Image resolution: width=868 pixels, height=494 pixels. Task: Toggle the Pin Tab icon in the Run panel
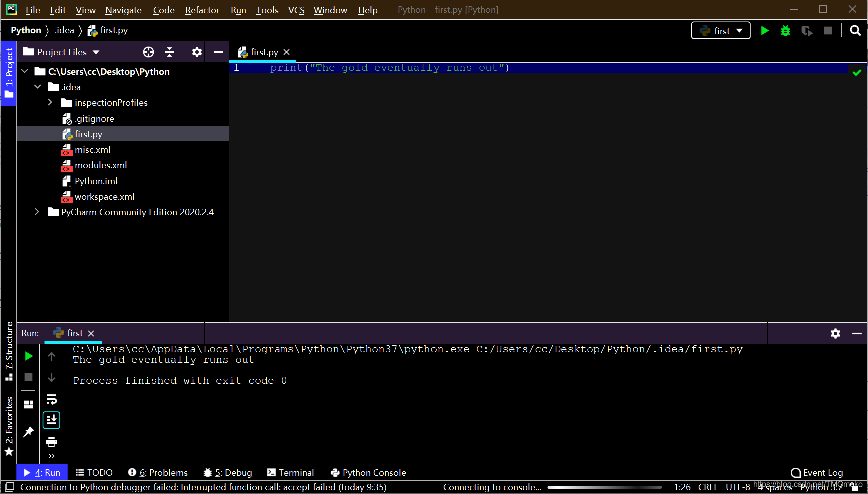click(x=29, y=431)
